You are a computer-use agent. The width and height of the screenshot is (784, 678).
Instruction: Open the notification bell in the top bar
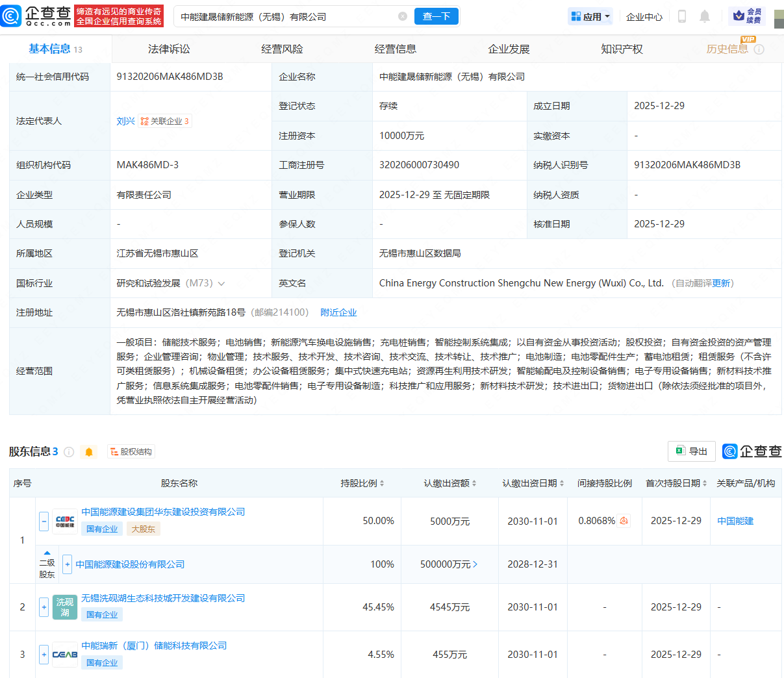coord(705,16)
